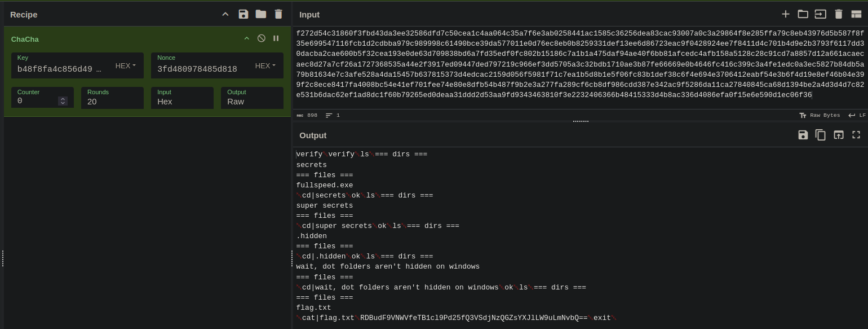Clear the recipe with the trash icon
Image resolution: width=868 pixels, height=329 pixels.
coord(278,14)
